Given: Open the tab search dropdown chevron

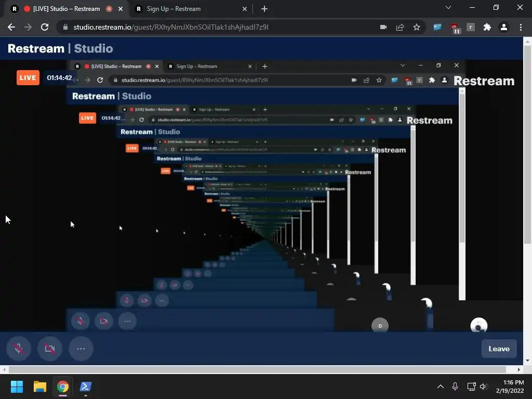Looking at the screenshot, I should point(448,7).
